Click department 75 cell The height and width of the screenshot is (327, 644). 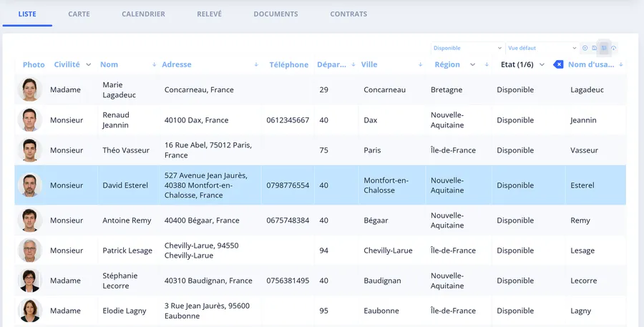[x=323, y=150]
